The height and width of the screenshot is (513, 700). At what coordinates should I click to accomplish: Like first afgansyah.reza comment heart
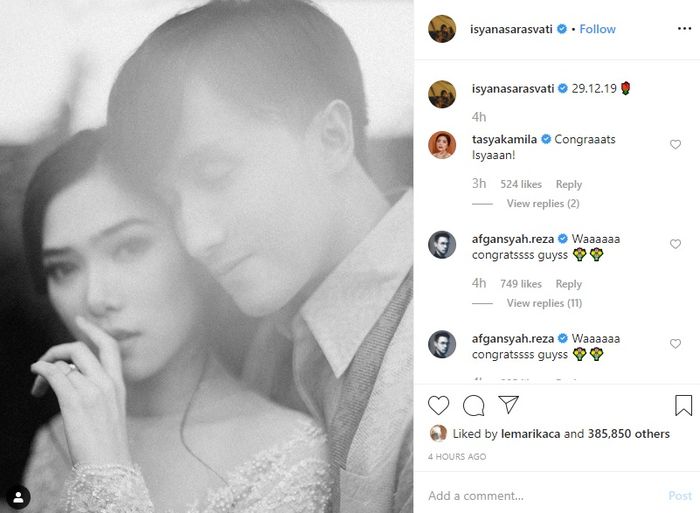pyautogui.click(x=675, y=244)
